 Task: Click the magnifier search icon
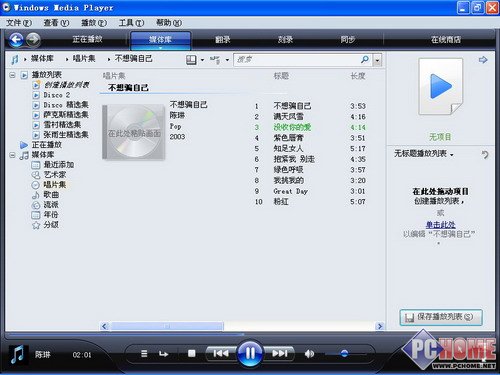(x=365, y=60)
